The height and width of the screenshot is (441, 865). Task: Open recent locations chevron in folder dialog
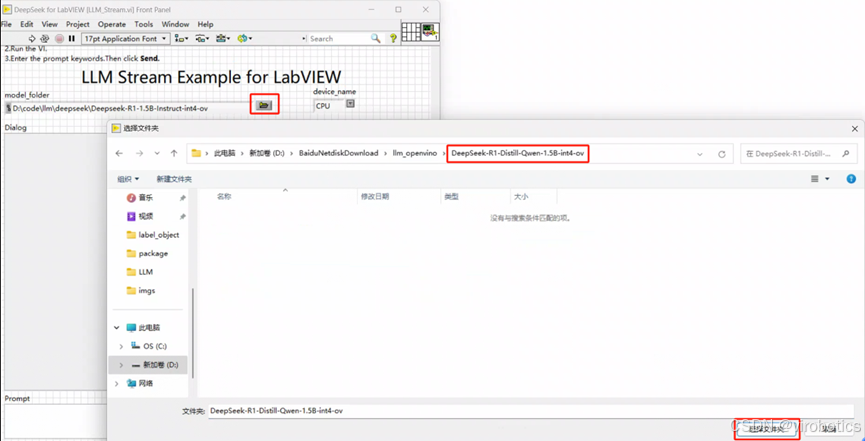(x=157, y=153)
